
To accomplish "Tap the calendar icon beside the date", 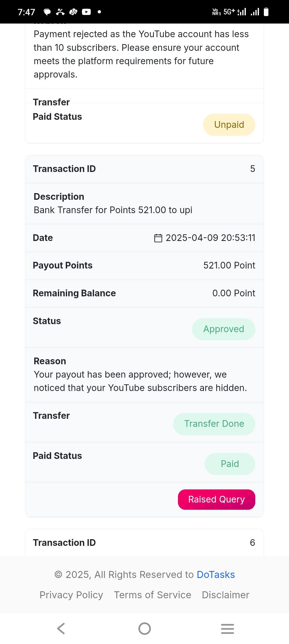I will [158, 238].
